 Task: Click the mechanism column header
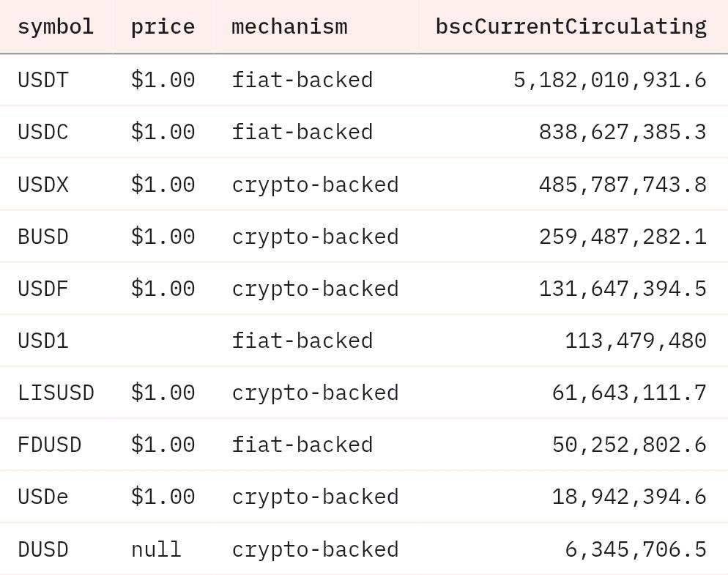point(289,27)
